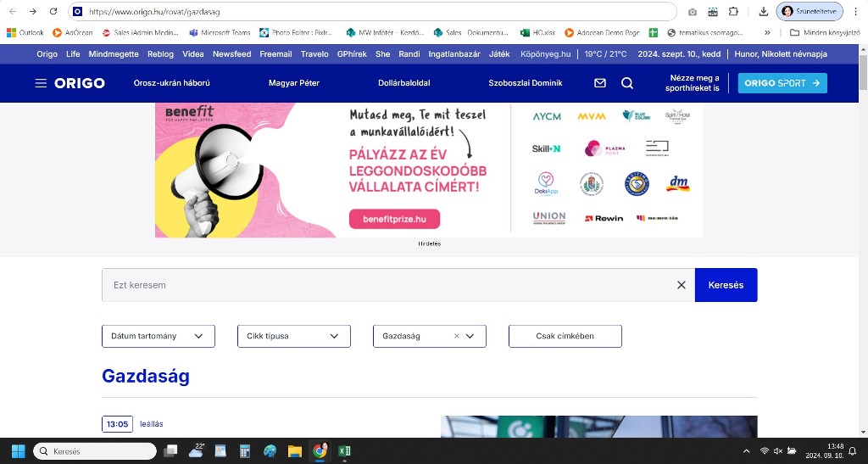Reload the page

pos(53,12)
